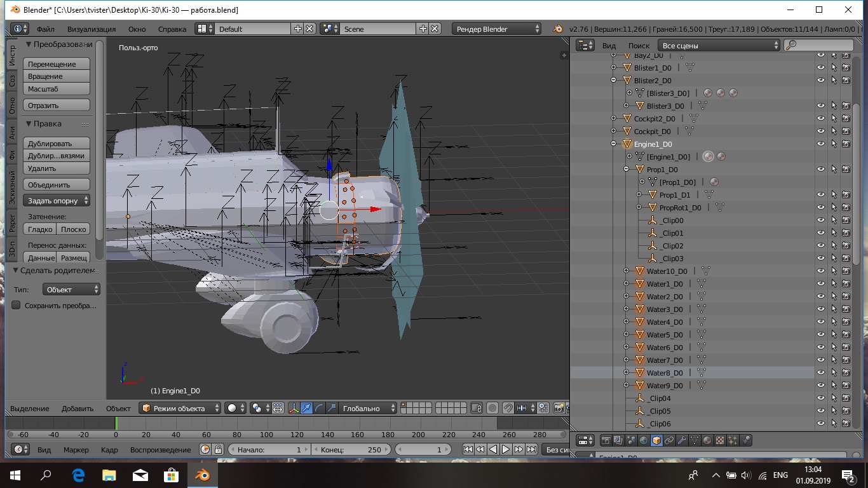Toggle selectability arrow for Water1_D0

pyautogui.click(x=834, y=284)
